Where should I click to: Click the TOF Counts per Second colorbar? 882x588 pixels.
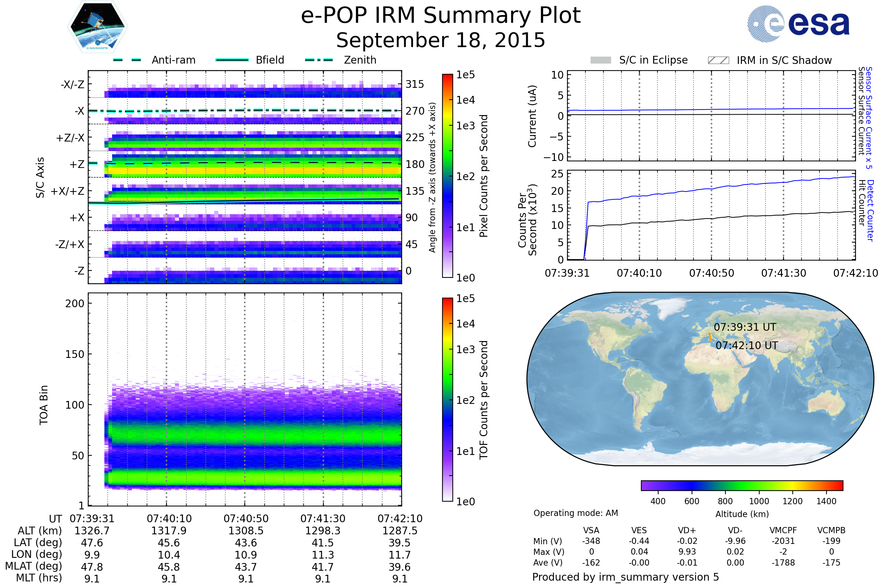pos(447,399)
